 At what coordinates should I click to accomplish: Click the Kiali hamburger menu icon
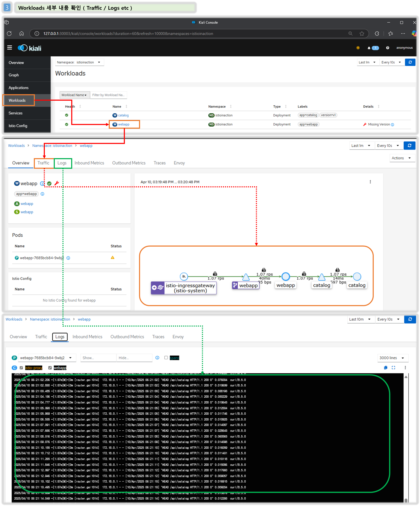[10, 48]
